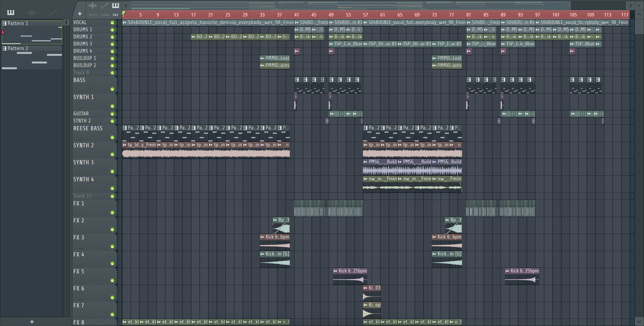Select first et..kl clip on FX 8
644x326 pixels.
pos(131,322)
